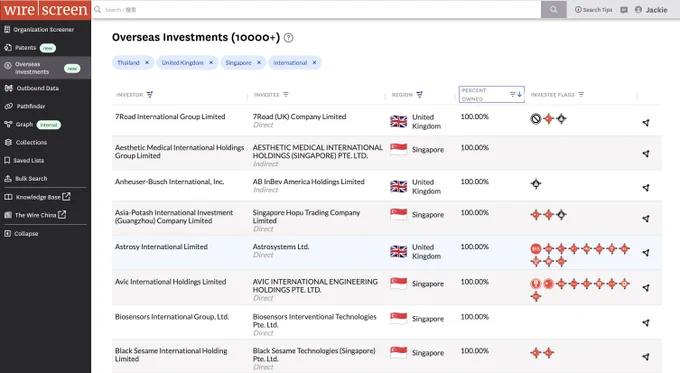This screenshot has width=680, height=373.
Task: Open the Investor column filter
Action: pos(150,94)
